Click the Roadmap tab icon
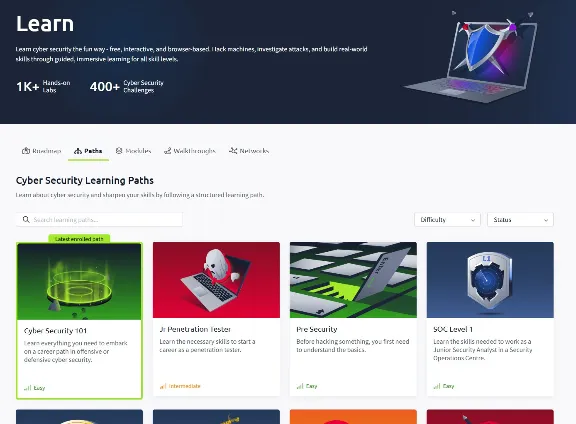The height and width of the screenshot is (424, 576). tap(26, 151)
